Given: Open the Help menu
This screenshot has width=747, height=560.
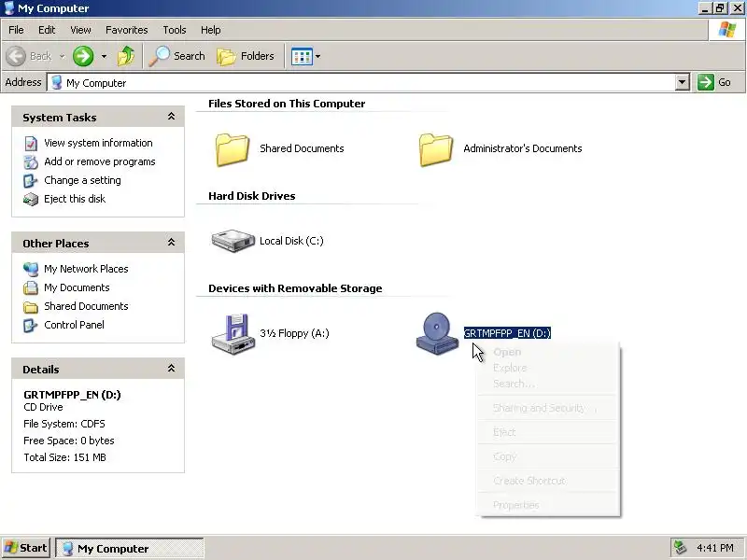Looking at the screenshot, I should click(211, 30).
